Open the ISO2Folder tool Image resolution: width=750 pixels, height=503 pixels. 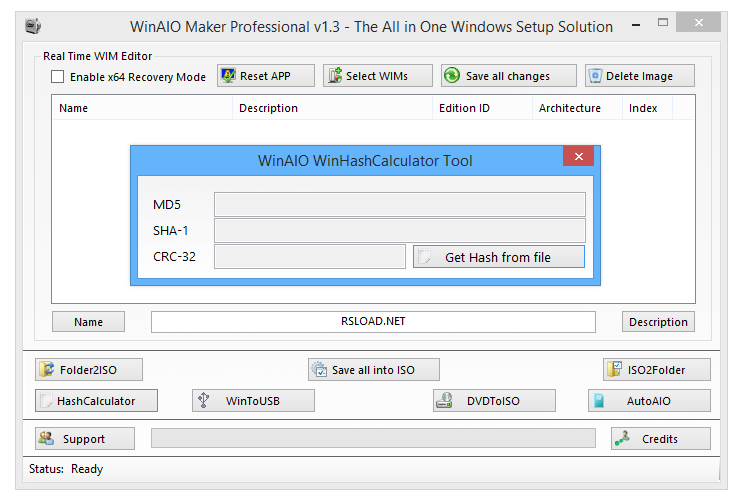tap(657, 370)
